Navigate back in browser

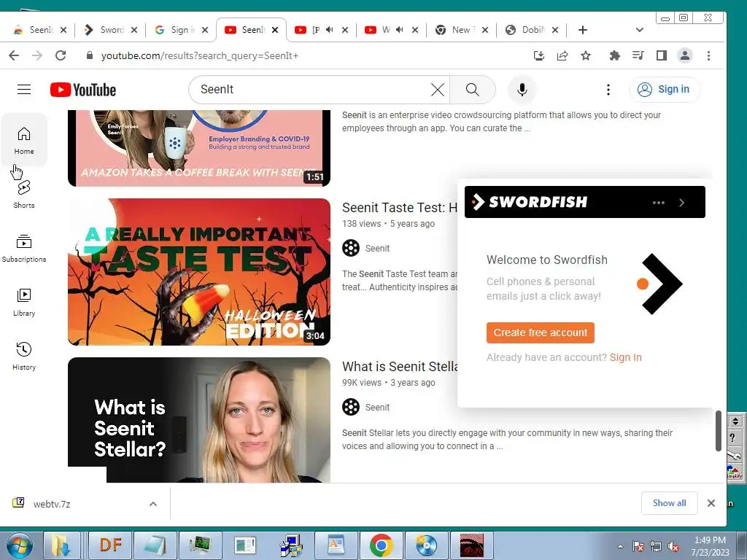14,55
